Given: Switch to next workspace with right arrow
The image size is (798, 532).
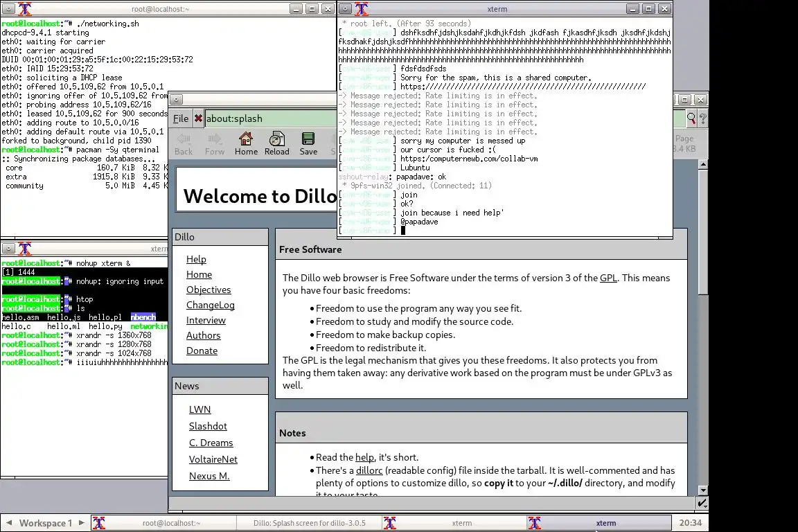Looking at the screenshot, I should click(82, 523).
